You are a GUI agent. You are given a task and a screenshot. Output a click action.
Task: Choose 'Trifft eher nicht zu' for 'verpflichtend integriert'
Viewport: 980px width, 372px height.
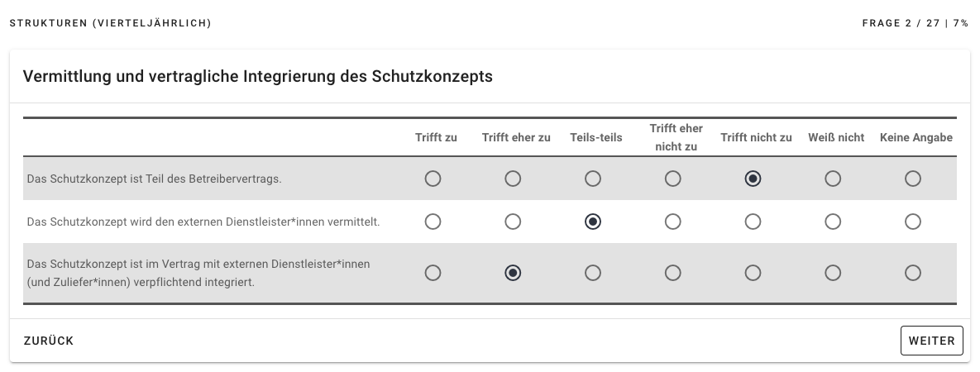click(x=673, y=273)
